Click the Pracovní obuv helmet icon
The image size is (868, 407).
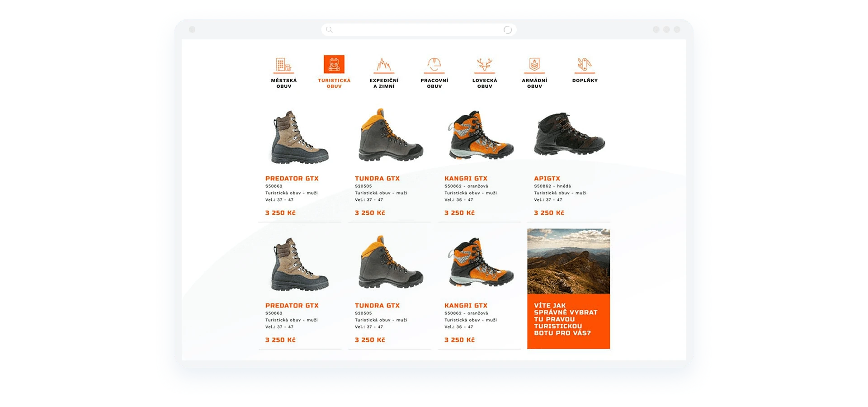pos(434,65)
